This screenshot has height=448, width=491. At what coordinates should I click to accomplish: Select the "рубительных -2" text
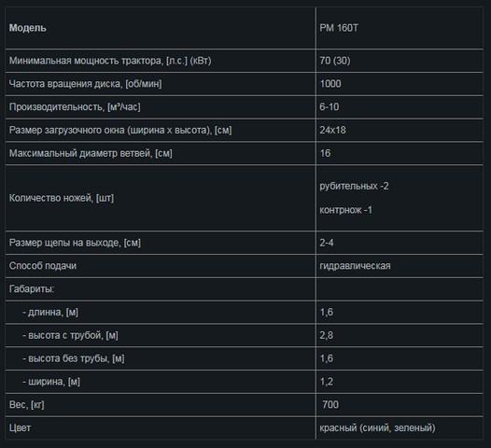(x=354, y=186)
